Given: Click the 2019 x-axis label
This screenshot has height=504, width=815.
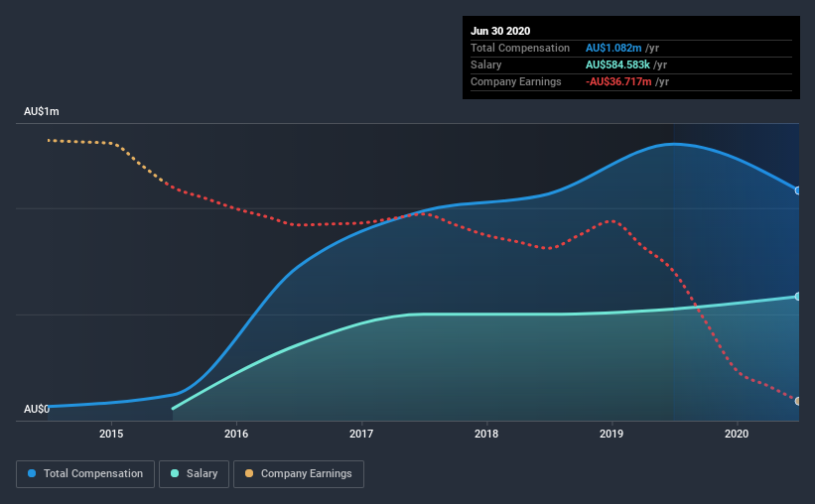Looking at the screenshot, I should [x=611, y=434].
